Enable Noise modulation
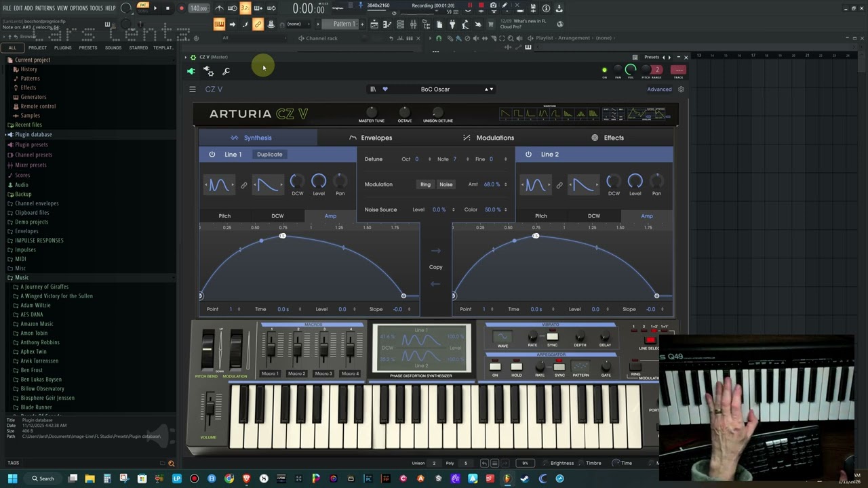 446,184
